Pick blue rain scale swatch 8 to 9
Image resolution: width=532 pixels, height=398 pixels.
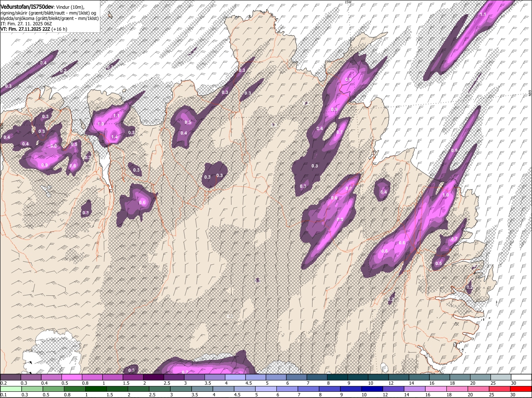point(330,388)
